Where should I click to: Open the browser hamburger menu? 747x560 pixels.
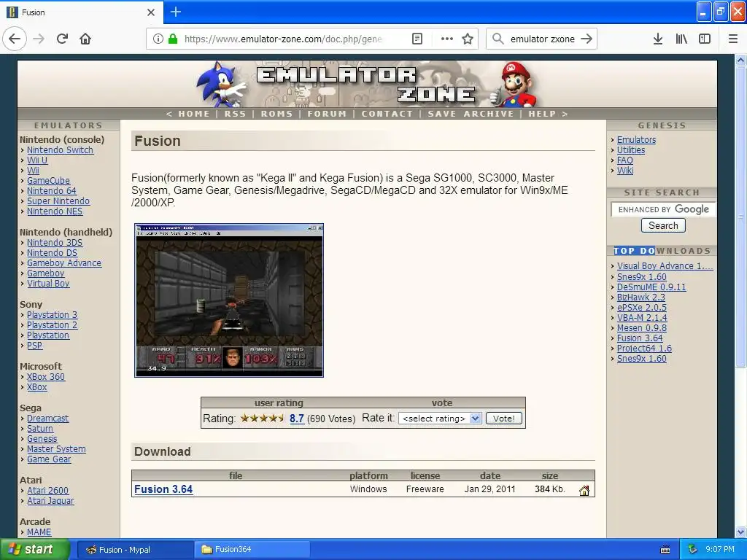coord(733,39)
